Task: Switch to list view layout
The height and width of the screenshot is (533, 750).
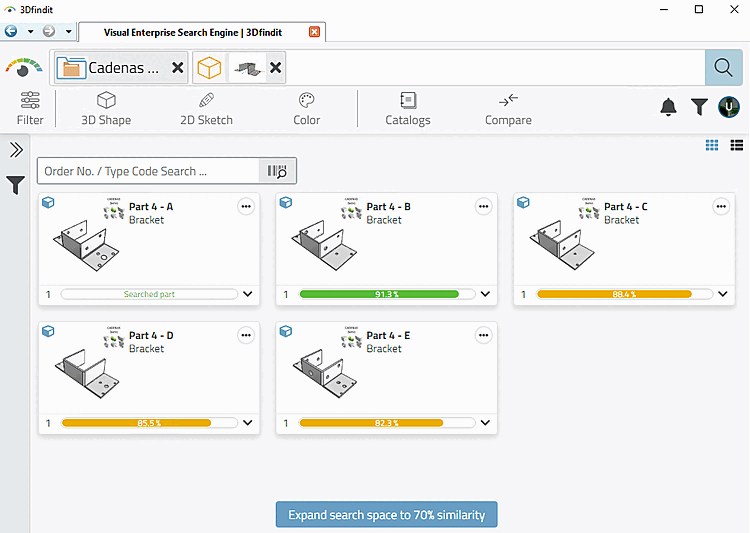Action: (x=737, y=145)
